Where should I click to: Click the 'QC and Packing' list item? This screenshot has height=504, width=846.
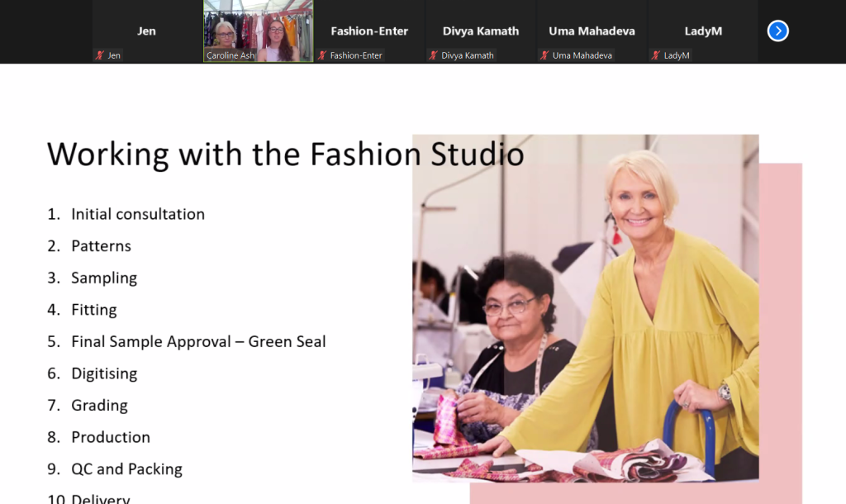click(x=126, y=468)
